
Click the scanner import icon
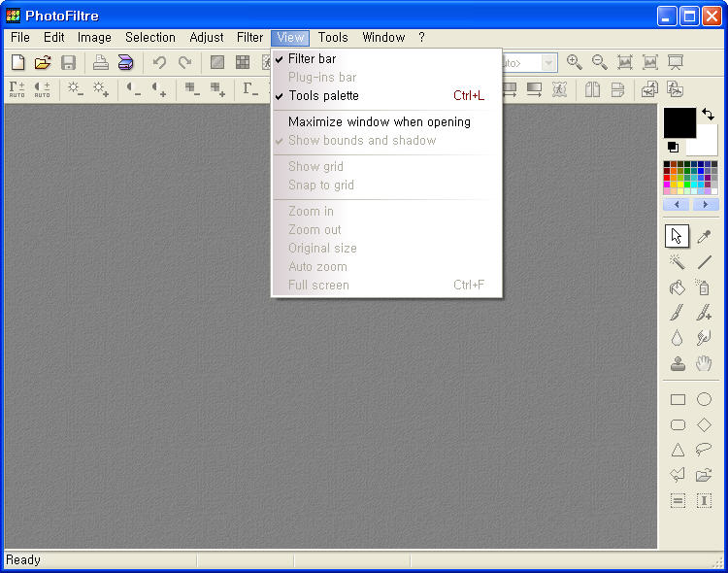click(125, 62)
